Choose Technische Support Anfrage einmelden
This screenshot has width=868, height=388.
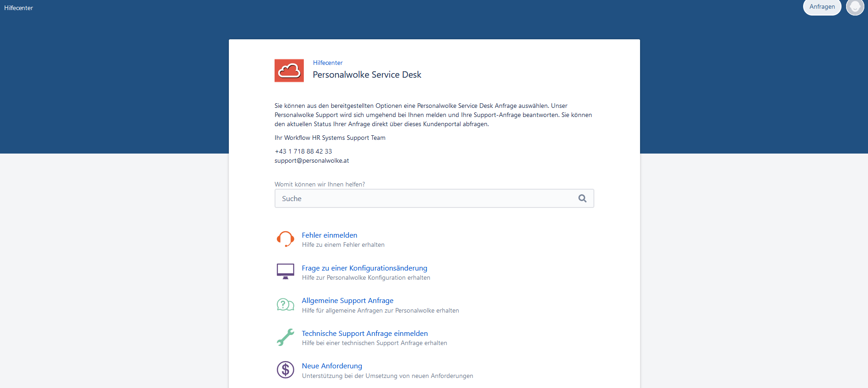365,334
